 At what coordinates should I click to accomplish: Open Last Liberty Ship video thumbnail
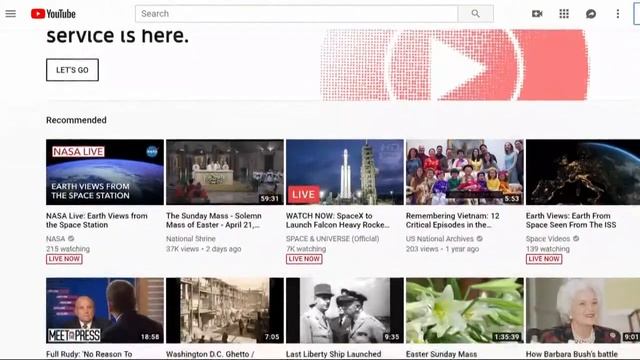pyautogui.click(x=345, y=311)
